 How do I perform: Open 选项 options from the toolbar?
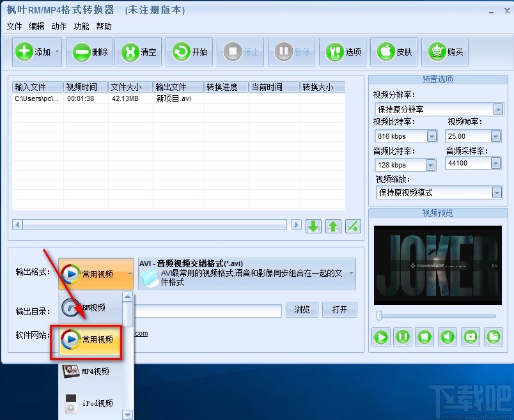(343, 52)
